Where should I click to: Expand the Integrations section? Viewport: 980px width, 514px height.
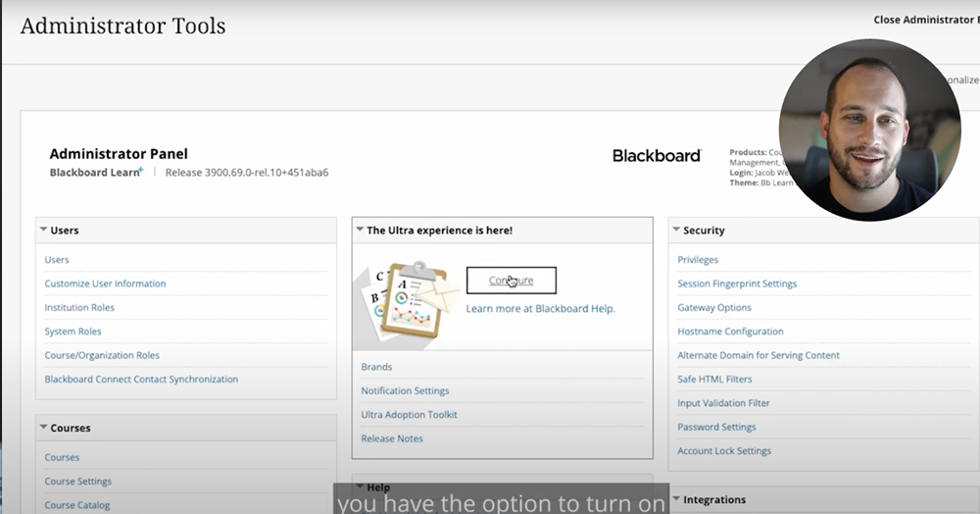coord(677,500)
